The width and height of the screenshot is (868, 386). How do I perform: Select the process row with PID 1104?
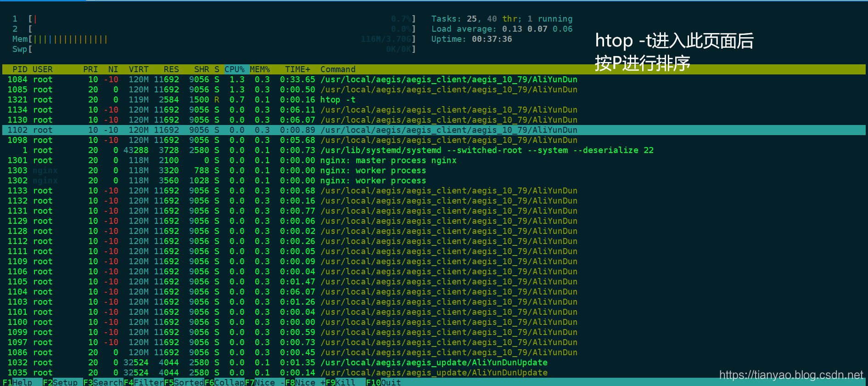pyautogui.click(x=434, y=292)
